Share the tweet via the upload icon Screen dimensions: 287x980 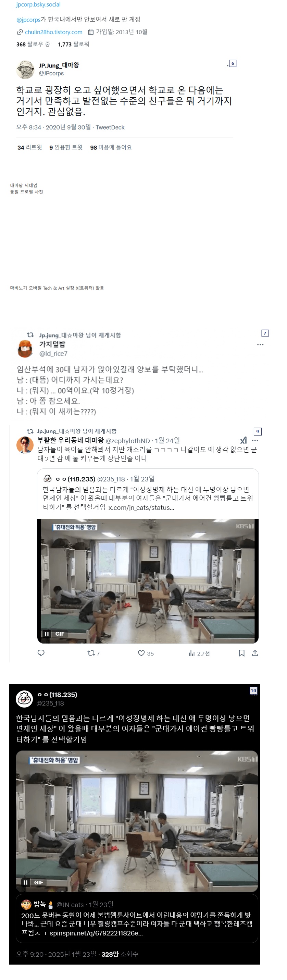255,653
